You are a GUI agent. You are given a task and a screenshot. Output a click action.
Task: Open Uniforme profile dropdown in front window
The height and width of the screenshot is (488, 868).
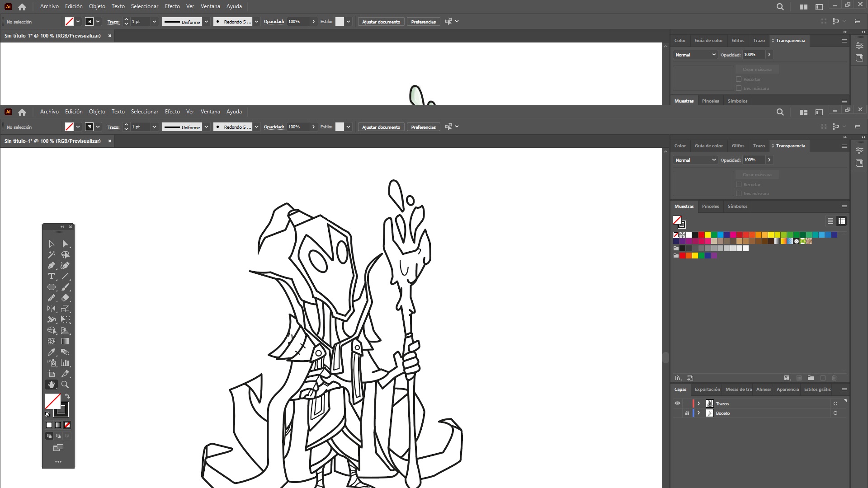point(207,127)
